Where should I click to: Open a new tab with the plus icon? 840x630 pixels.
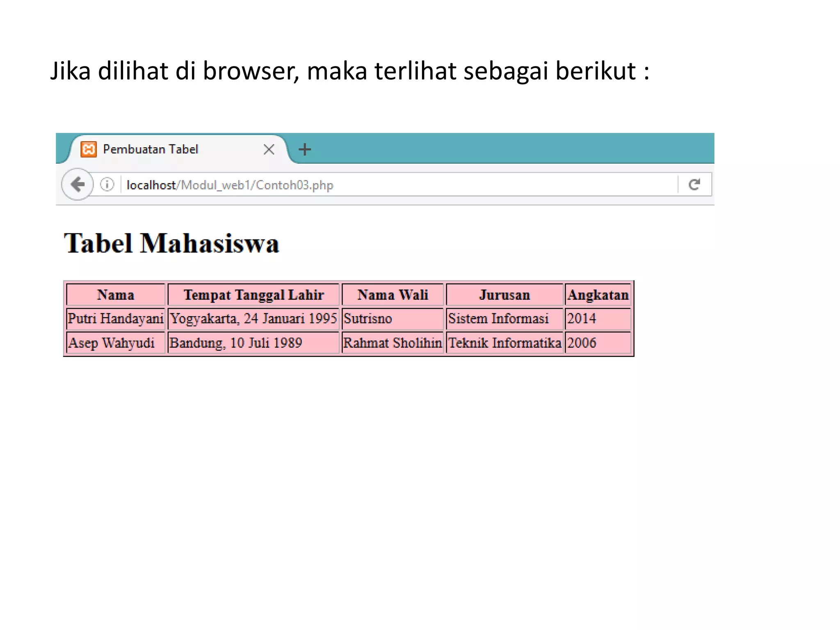point(304,149)
